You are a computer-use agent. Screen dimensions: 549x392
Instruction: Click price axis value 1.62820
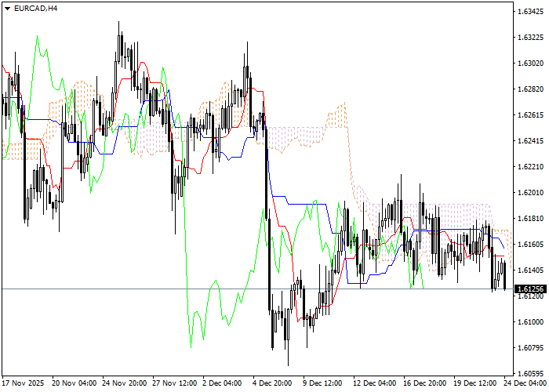coord(531,89)
